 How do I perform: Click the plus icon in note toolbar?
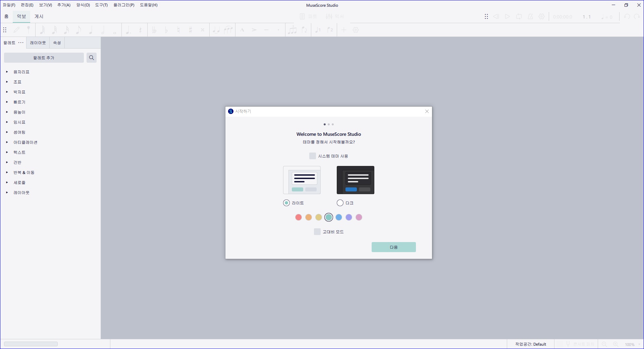click(344, 30)
